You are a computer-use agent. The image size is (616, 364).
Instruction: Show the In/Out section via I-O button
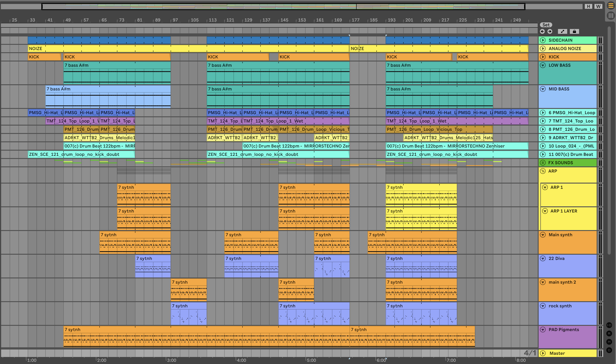tap(609, 325)
